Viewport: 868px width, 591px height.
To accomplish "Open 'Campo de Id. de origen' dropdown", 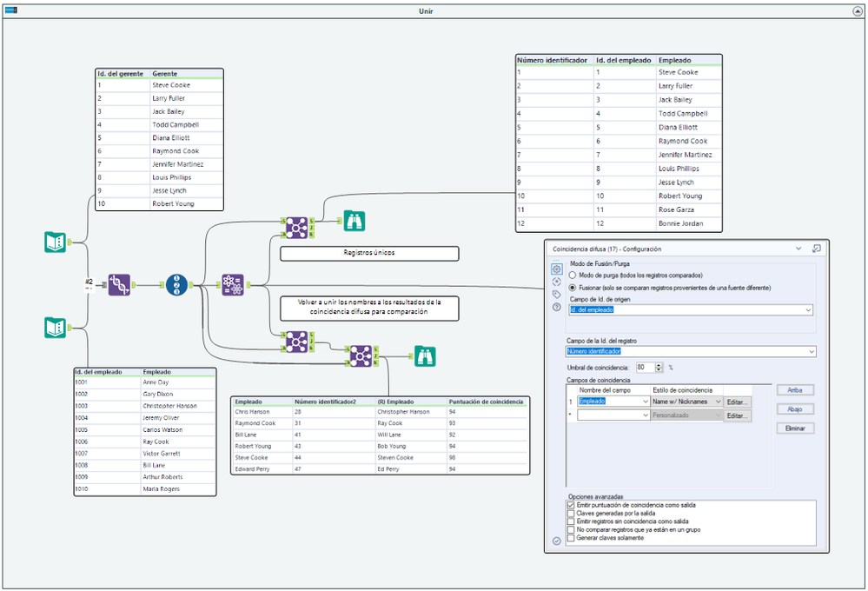I will 808,309.
